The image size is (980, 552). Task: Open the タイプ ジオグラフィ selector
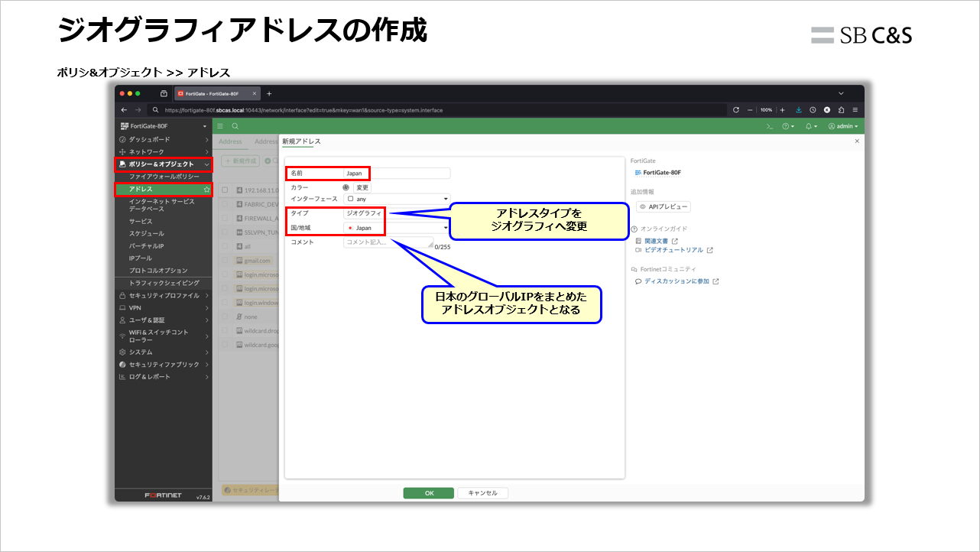point(397,213)
